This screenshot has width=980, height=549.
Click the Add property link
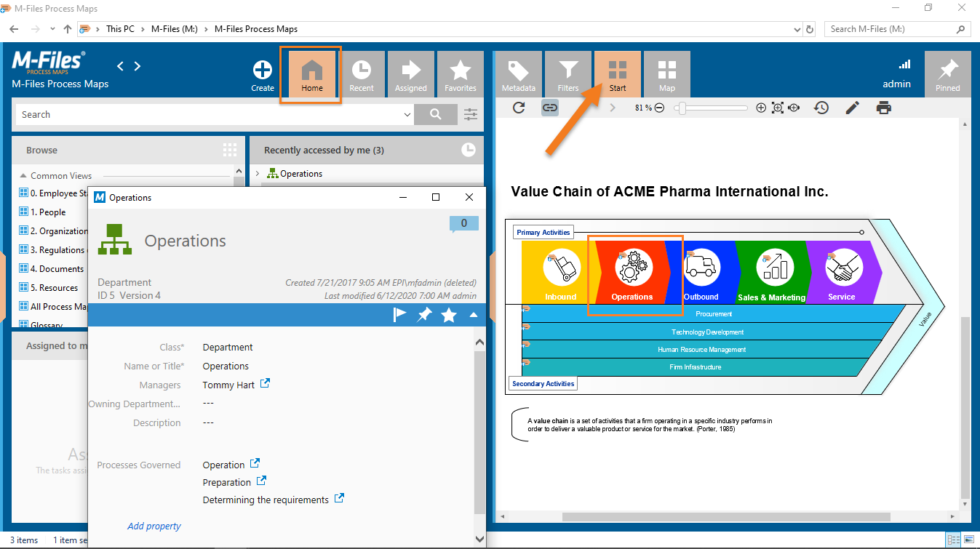[x=154, y=526]
